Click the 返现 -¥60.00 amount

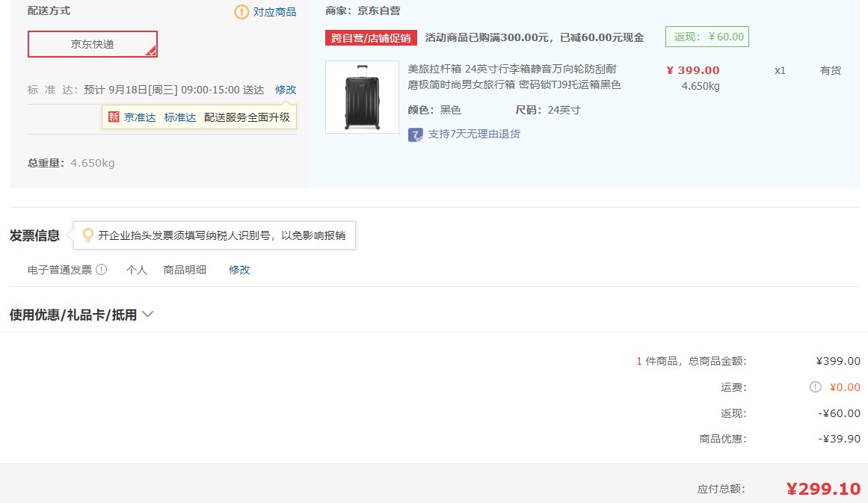point(839,413)
